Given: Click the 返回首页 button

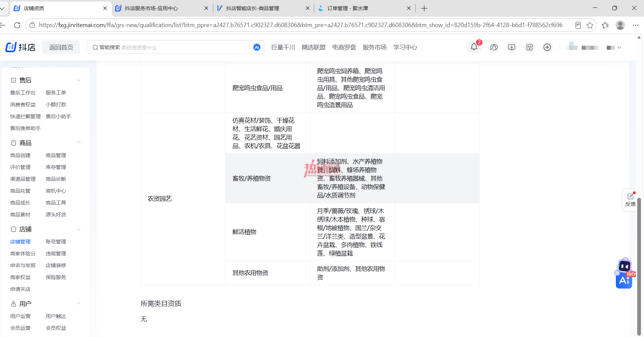Looking at the screenshot, I should click(x=61, y=47).
